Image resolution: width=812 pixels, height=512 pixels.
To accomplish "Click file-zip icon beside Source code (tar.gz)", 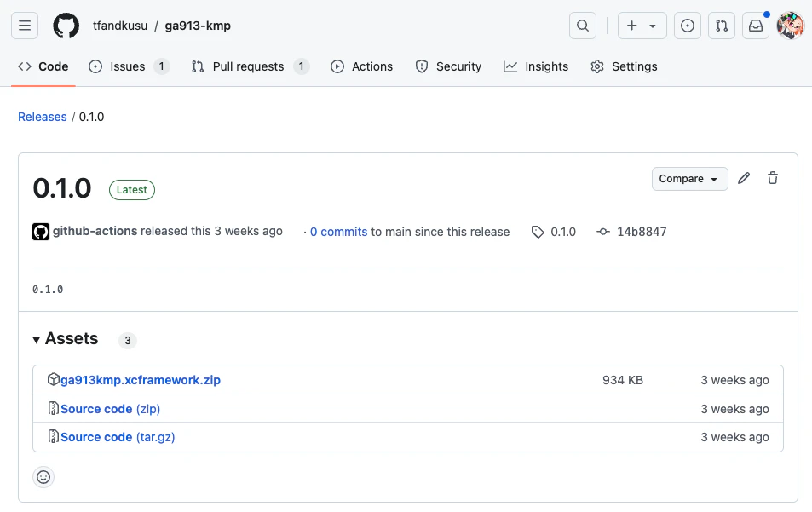I will (54, 436).
